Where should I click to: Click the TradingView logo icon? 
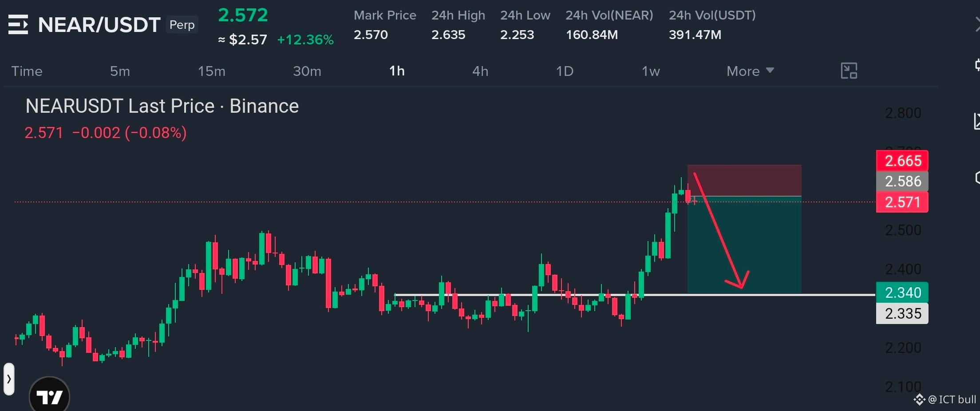[49, 395]
